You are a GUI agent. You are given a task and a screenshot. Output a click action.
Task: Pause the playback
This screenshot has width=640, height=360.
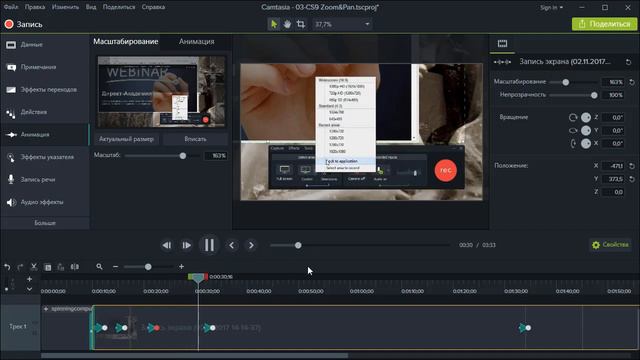209,245
